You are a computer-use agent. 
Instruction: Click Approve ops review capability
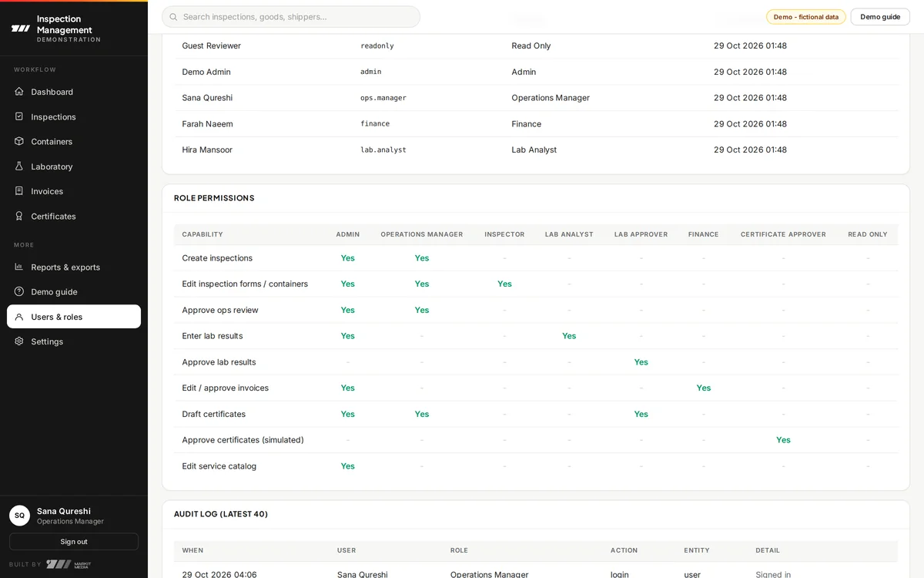[x=220, y=310]
